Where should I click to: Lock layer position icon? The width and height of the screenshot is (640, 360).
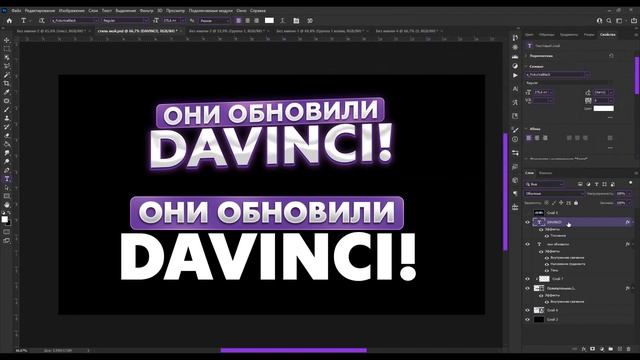click(561, 202)
